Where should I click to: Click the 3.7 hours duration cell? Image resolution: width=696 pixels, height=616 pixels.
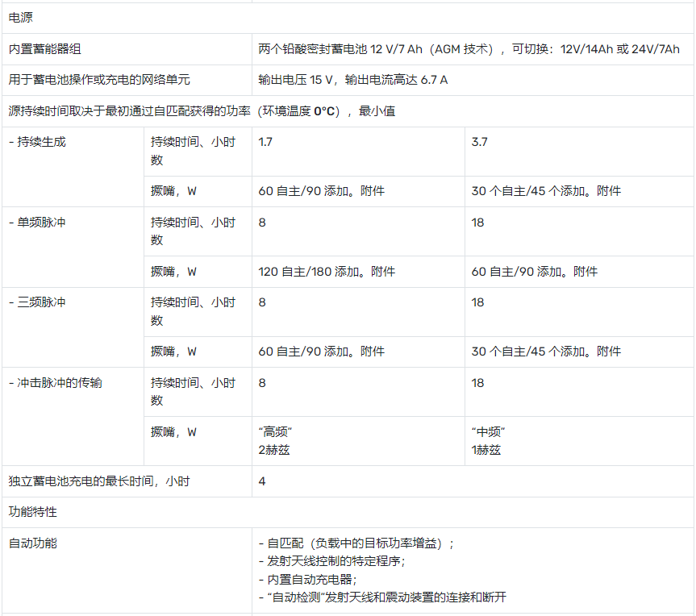[x=479, y=142]
